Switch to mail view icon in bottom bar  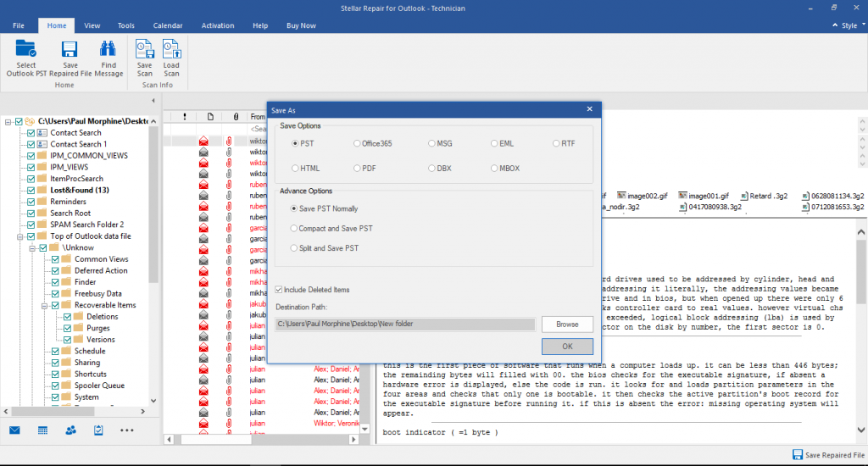point(14,430)
